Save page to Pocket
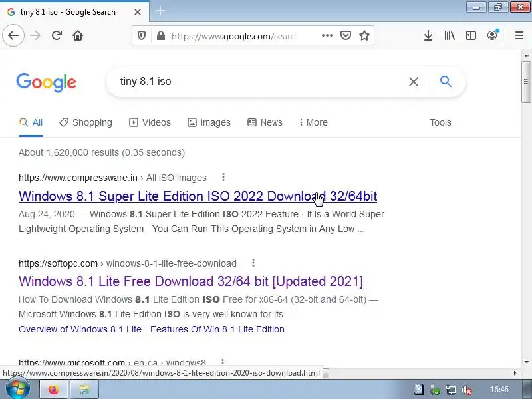 point(346,35)
